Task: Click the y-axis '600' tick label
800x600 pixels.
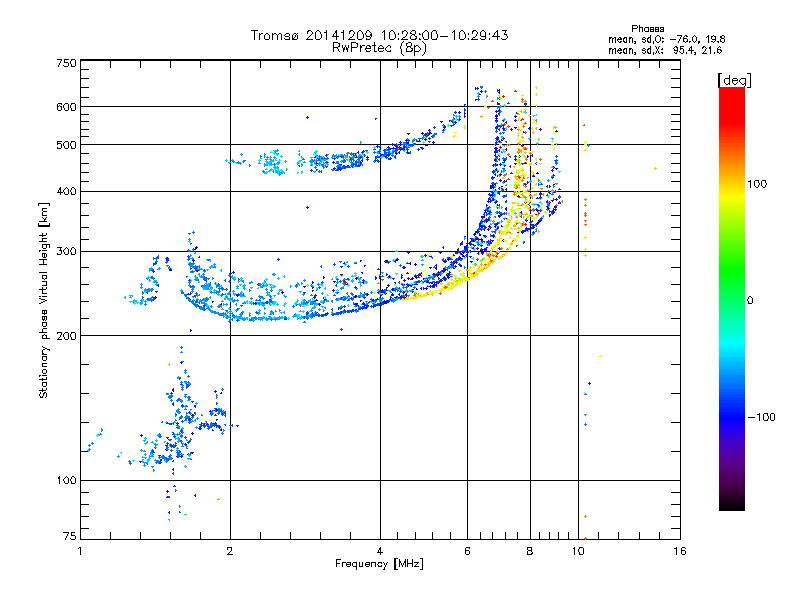Action: [66, 107]
